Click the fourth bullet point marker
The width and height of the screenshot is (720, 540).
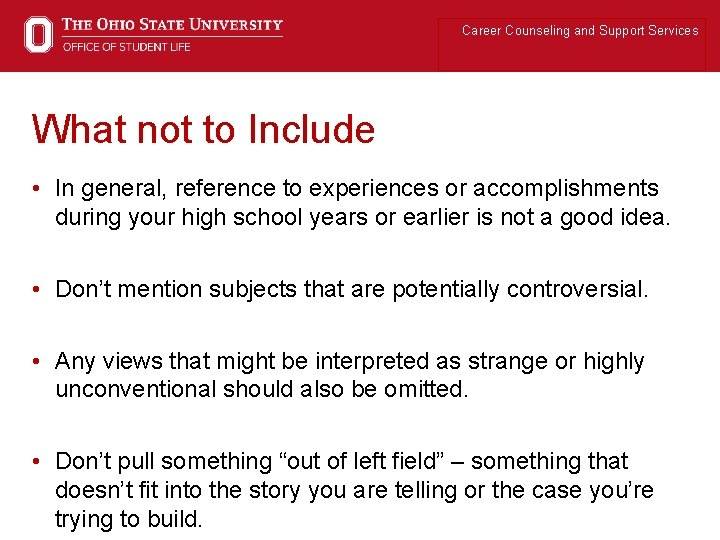pyautogui.click(x=36, y=462)
